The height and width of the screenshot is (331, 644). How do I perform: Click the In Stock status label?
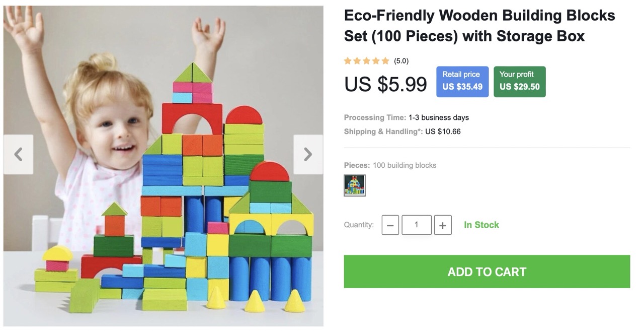481,225
